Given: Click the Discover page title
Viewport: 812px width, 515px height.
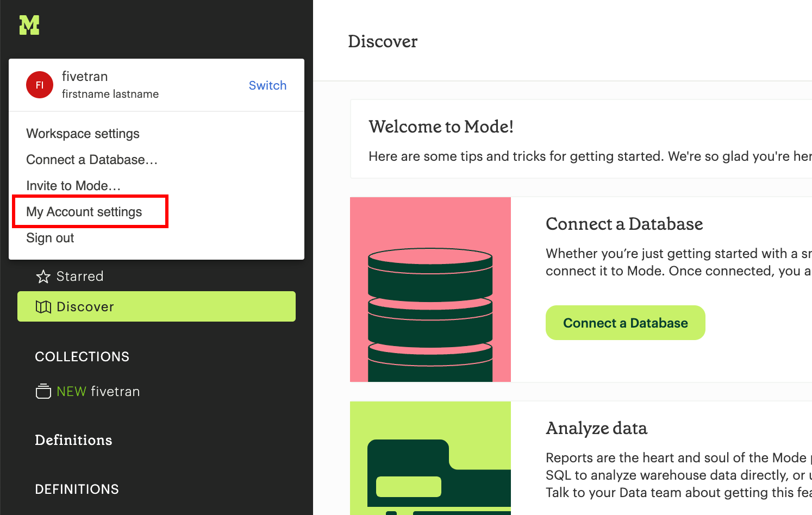Looking at the screenshot, I should point(383,41).
